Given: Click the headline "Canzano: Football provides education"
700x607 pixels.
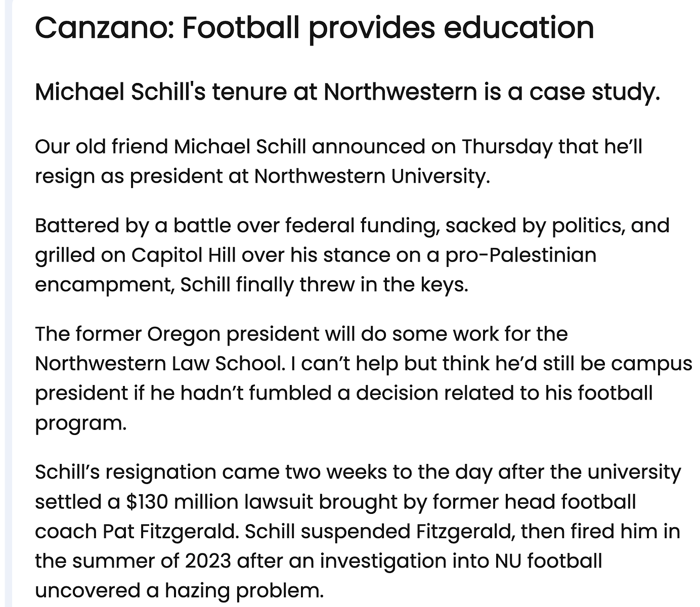Looking at the screenshot, I should [x=314, y=27].
